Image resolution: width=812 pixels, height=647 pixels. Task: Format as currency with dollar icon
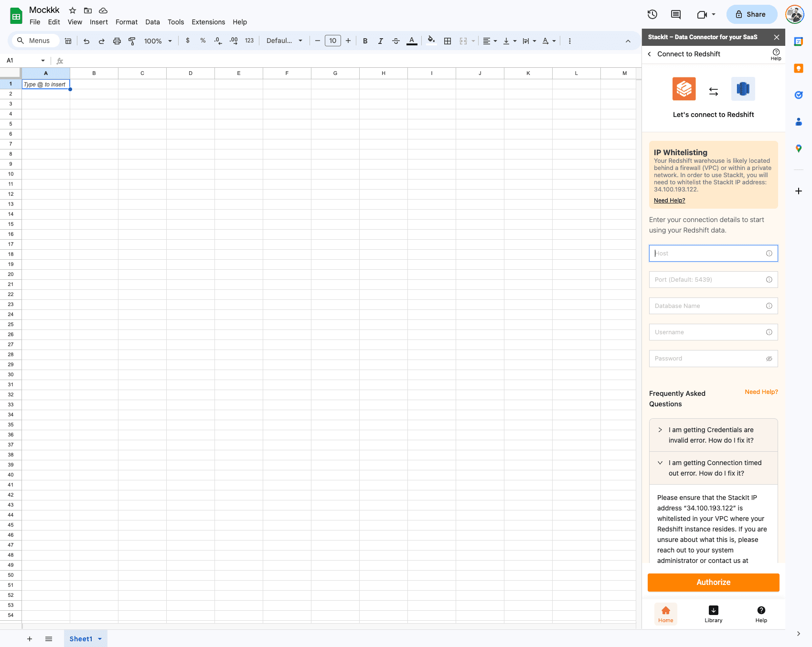pos(188,41)
